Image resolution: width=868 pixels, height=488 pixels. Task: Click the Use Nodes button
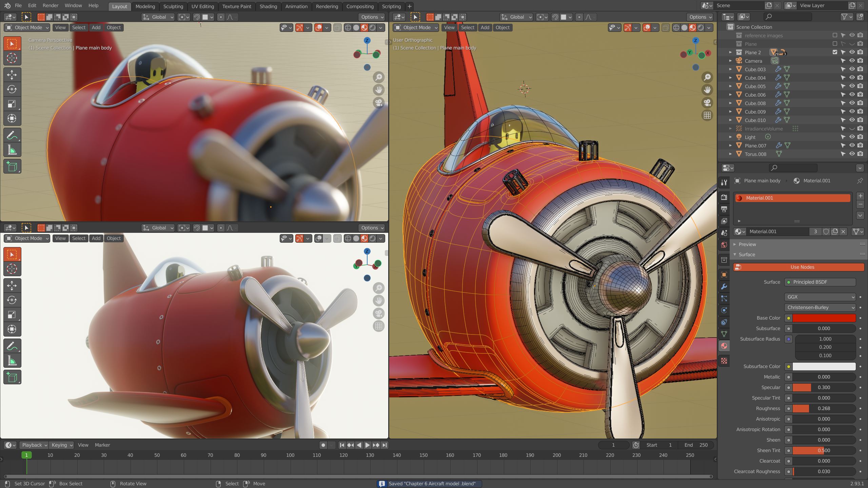[x=800, y=267]
